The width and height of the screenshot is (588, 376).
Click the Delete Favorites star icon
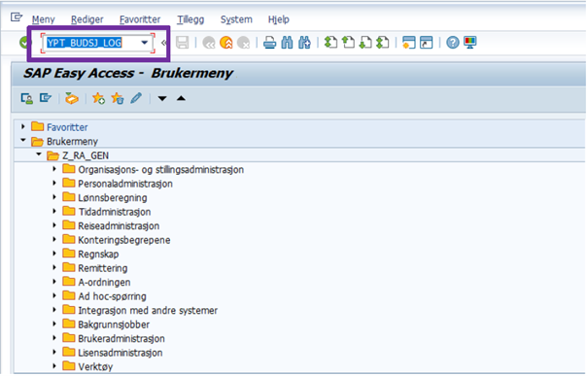click(x=118, y=98)
